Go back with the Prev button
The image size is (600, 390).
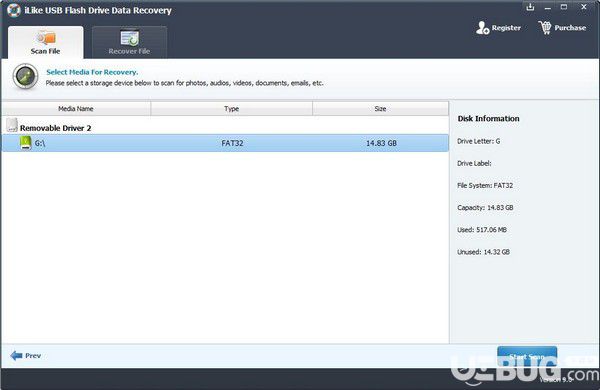26,356
